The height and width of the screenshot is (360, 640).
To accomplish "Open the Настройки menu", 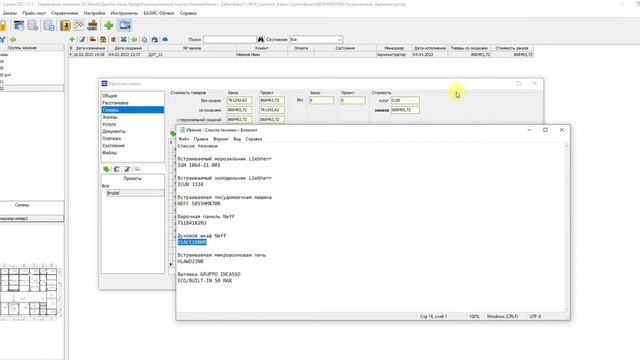I will tap(94, 13).
